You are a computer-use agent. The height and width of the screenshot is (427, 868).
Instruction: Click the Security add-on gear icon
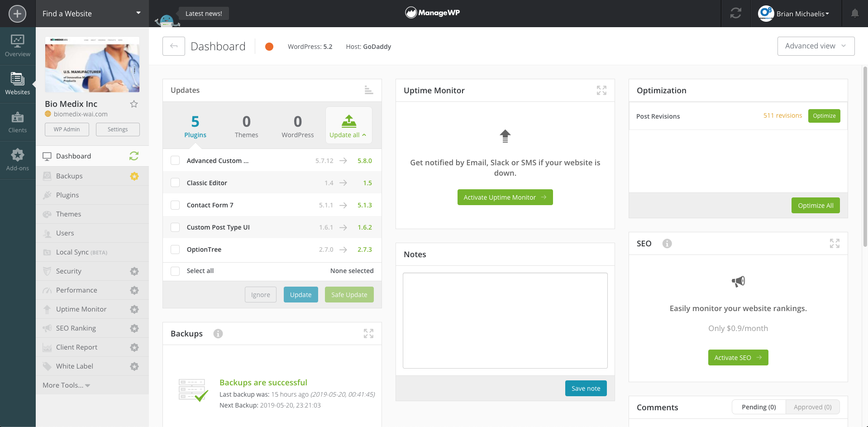click(134, 271)
